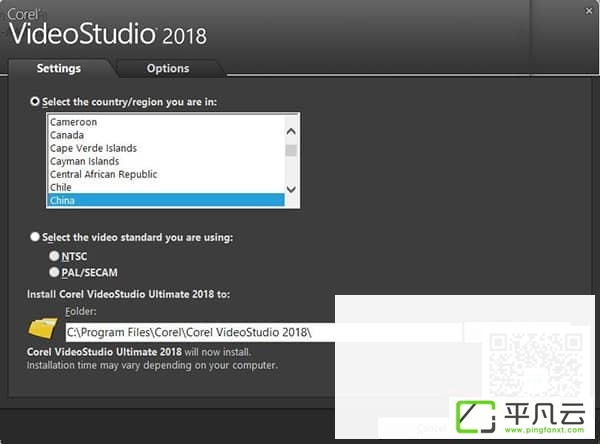Pick Cameroon in the country list

tap(166, 122)
